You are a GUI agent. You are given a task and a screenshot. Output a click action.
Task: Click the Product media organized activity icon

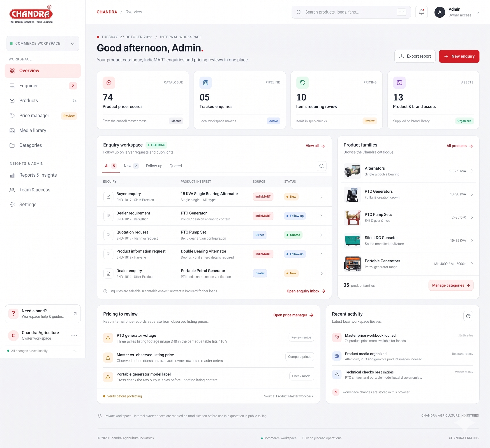click(337, 356)
